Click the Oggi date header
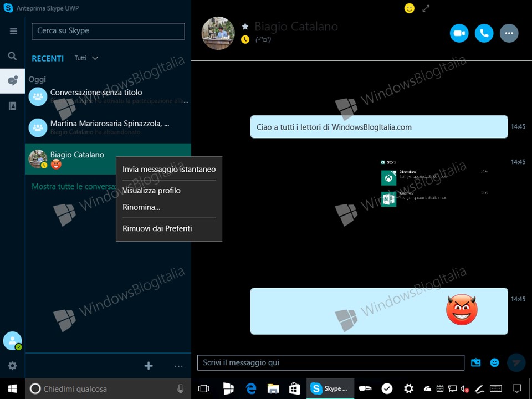532x399 pixels. tap(37, 79)
